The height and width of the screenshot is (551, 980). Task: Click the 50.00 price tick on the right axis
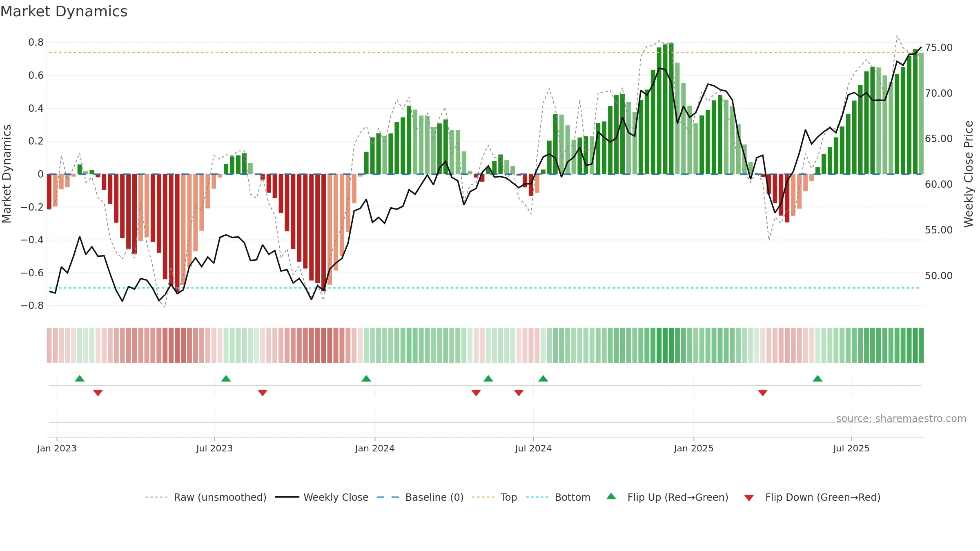pyautogui.click(x=939, y=276)
